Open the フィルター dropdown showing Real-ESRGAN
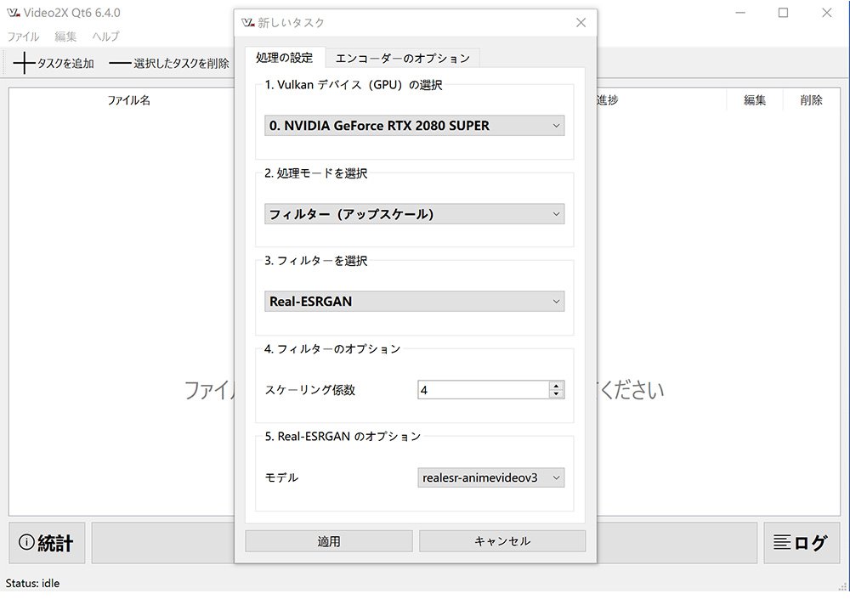The image size is (850, 616). coord(413,301)
